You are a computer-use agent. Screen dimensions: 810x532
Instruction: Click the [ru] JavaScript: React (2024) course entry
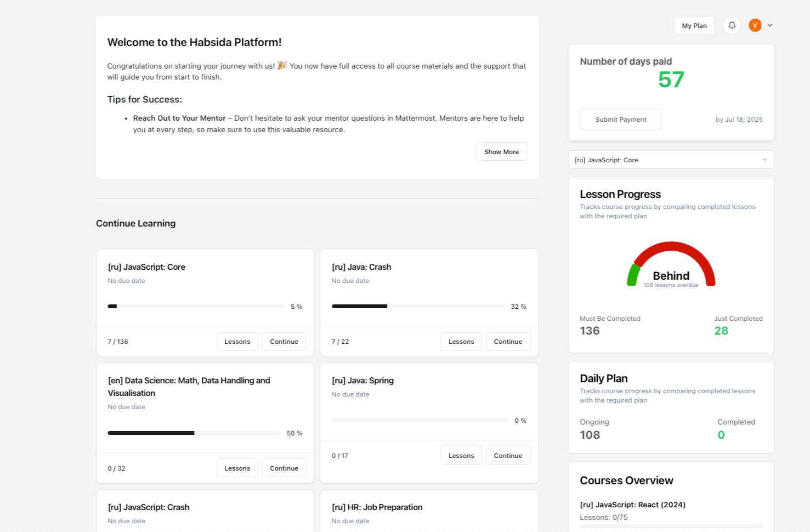[632, 505]
